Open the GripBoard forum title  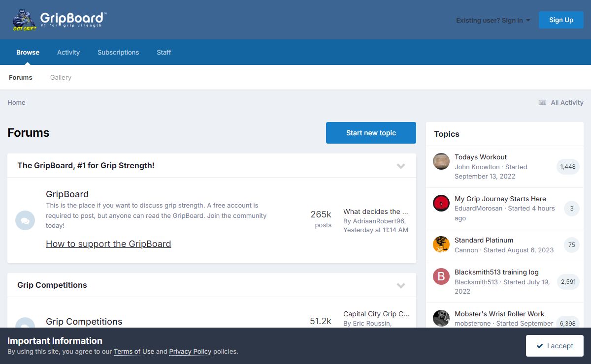click(x=67, y=194)
